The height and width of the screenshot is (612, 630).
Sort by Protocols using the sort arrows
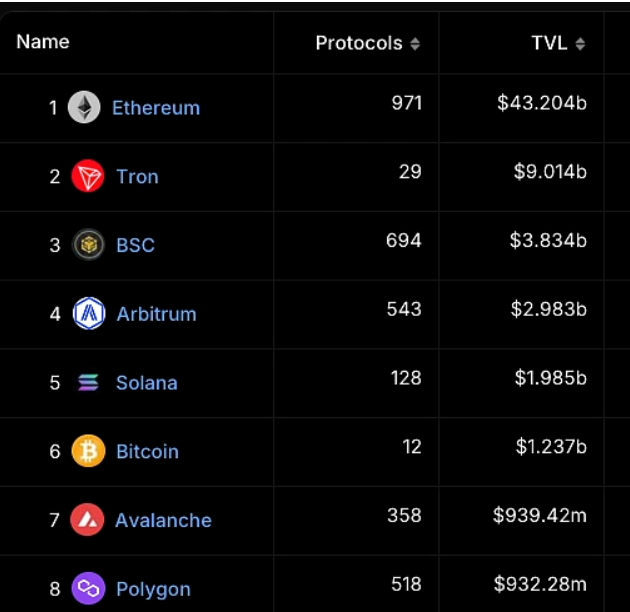(415, 44)
